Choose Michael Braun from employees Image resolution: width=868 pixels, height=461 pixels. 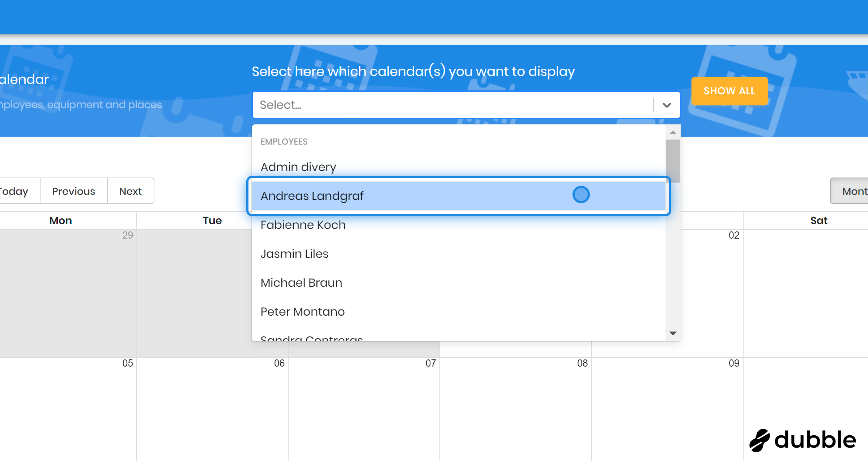pyautogui.click(x=459, y=282)
